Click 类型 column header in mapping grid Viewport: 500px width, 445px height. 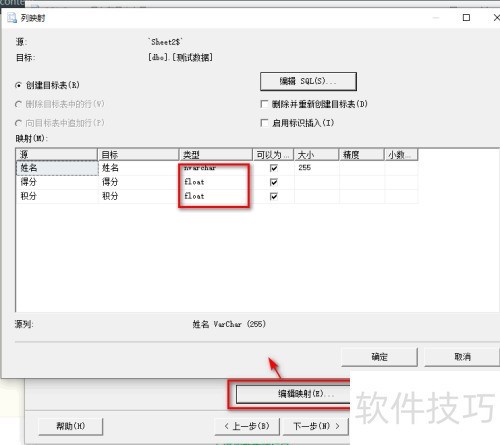(x=216, y=155)
